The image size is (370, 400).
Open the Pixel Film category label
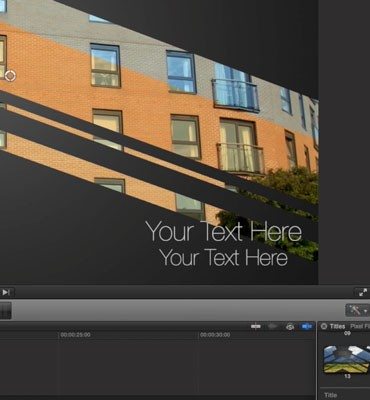(360, 326)
